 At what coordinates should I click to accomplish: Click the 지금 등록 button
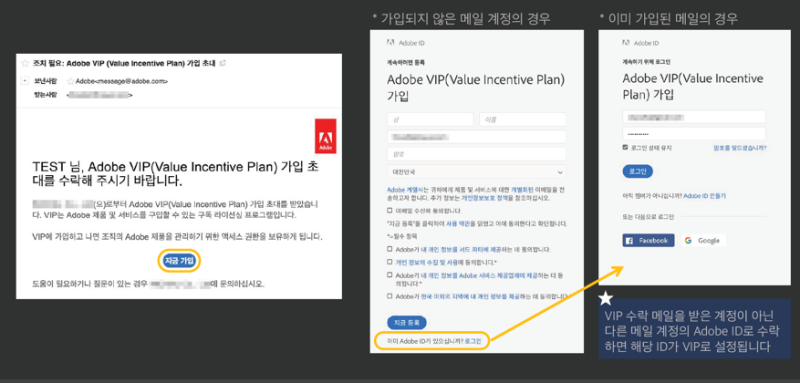(x=407, y=323)
